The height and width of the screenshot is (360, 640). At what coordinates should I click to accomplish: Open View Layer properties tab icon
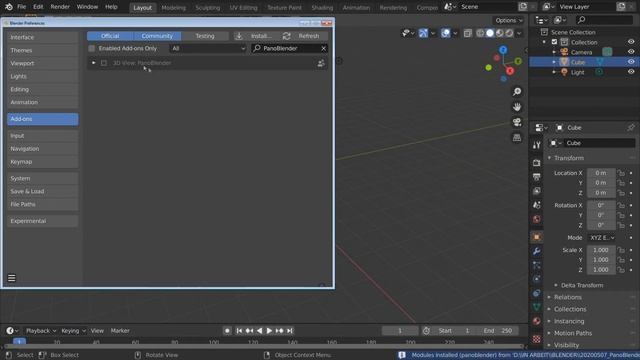537,191
